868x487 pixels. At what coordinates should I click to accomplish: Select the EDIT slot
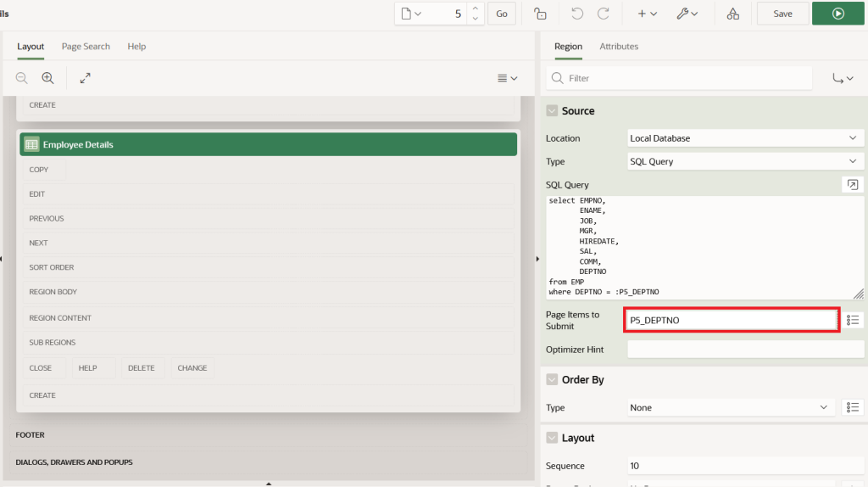tap(269, 194)
